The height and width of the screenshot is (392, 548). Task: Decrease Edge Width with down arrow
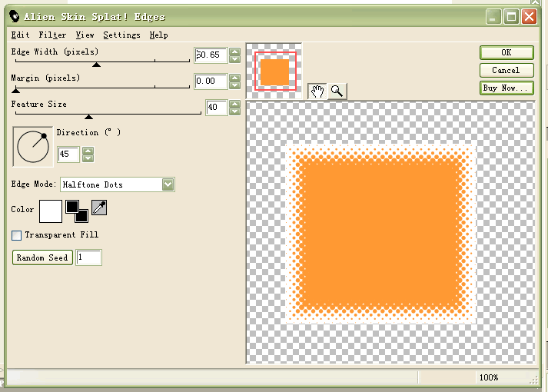coord(235,59)
